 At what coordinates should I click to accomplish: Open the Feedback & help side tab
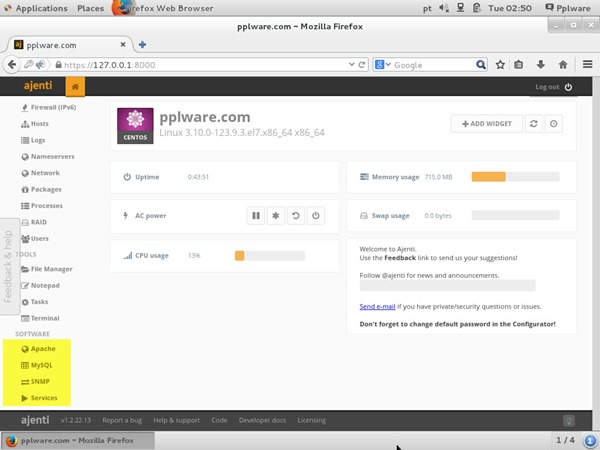[x=8, y=266]
